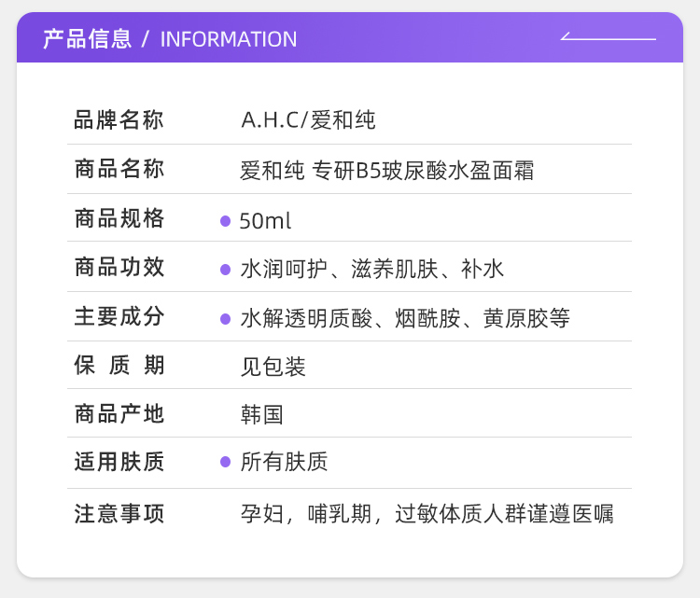Click the purple bullet beside 50ml
This screenshot has width=700, height=598.
225,221
